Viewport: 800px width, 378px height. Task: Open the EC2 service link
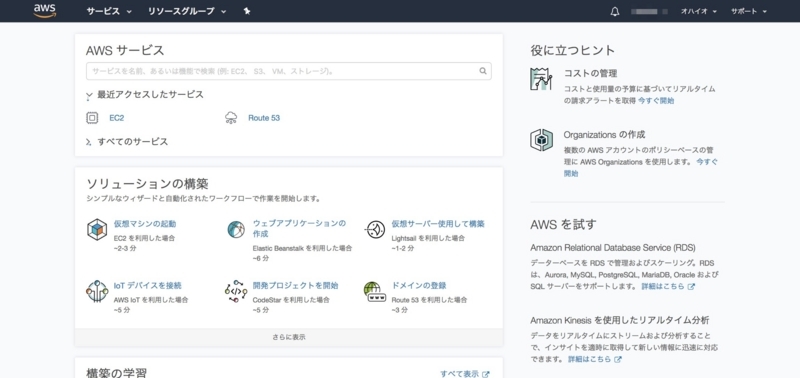point(117,118)
